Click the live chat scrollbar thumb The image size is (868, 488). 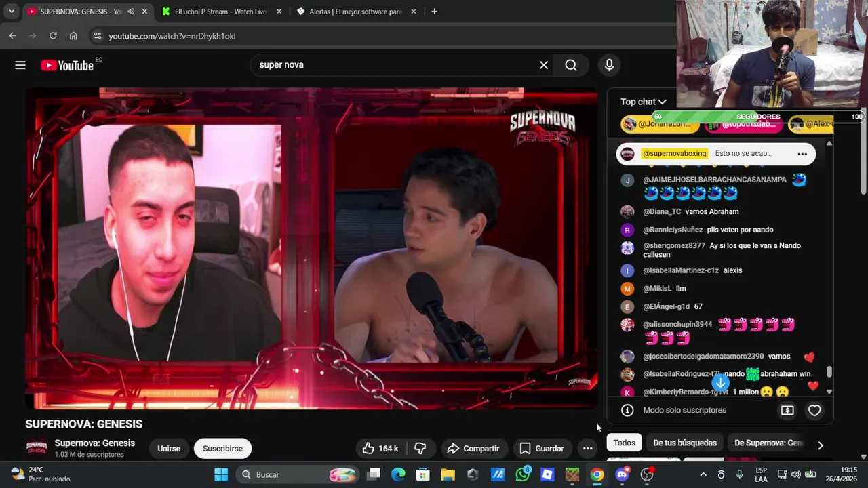click(829, 372)
